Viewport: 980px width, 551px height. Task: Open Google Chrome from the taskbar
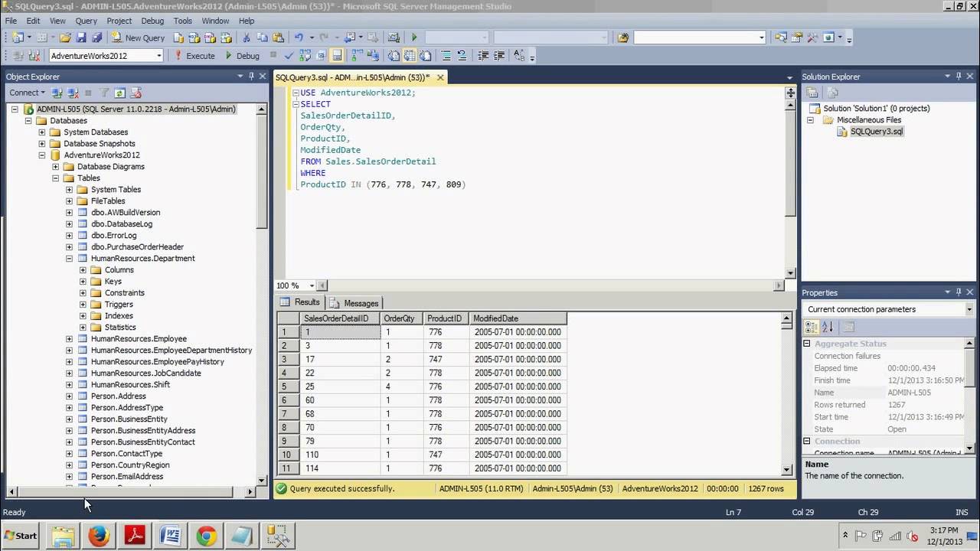point(206,536)
